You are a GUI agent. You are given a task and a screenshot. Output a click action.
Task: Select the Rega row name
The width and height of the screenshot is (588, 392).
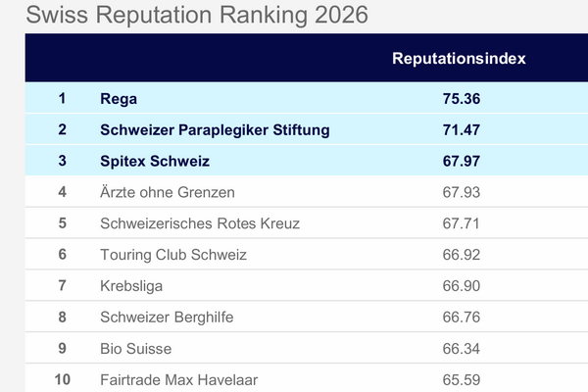point(119,98)
